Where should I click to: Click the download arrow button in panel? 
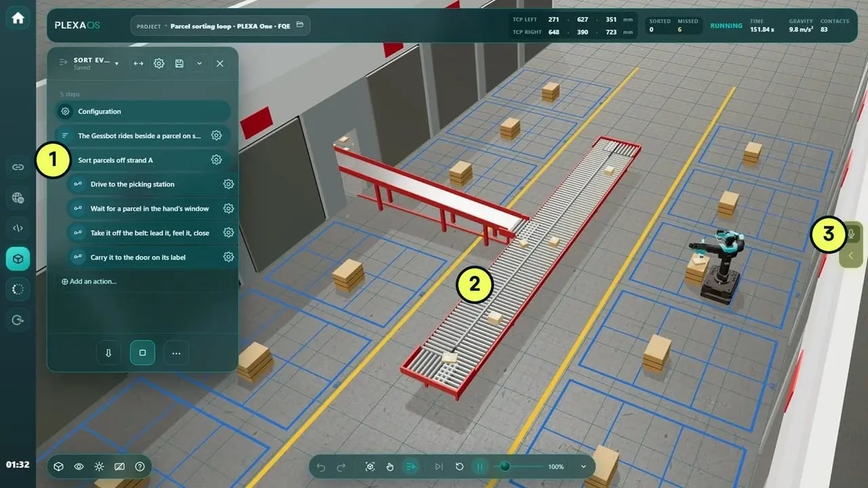point(108,352)
